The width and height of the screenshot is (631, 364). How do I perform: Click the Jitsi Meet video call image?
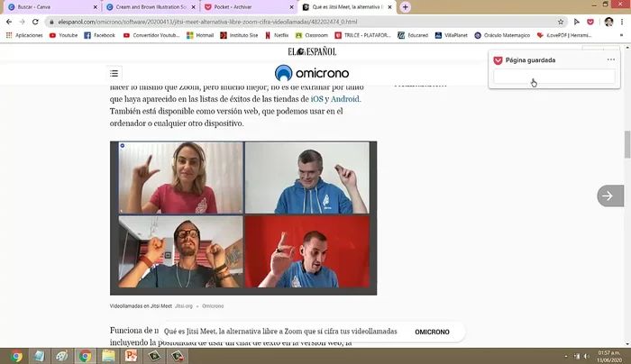click(x=243, y=218)
